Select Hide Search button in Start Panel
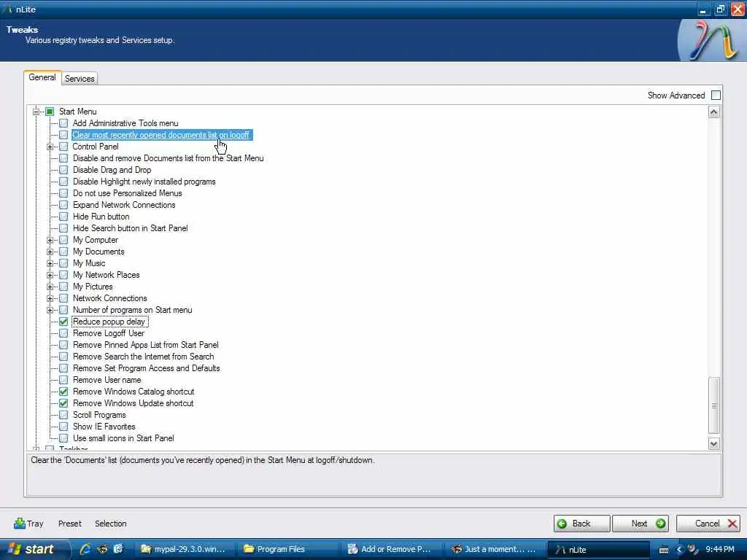The width and height of the screenshot is (747, 560). pos(131,228)
